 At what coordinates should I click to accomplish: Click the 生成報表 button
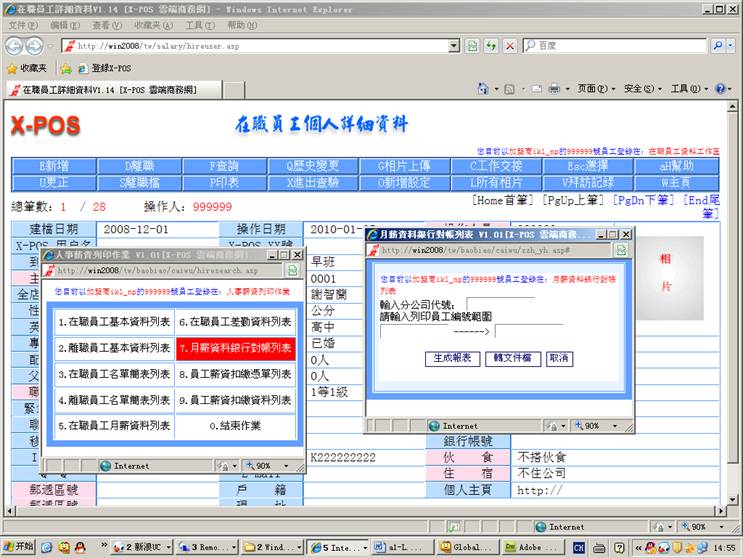450,359
